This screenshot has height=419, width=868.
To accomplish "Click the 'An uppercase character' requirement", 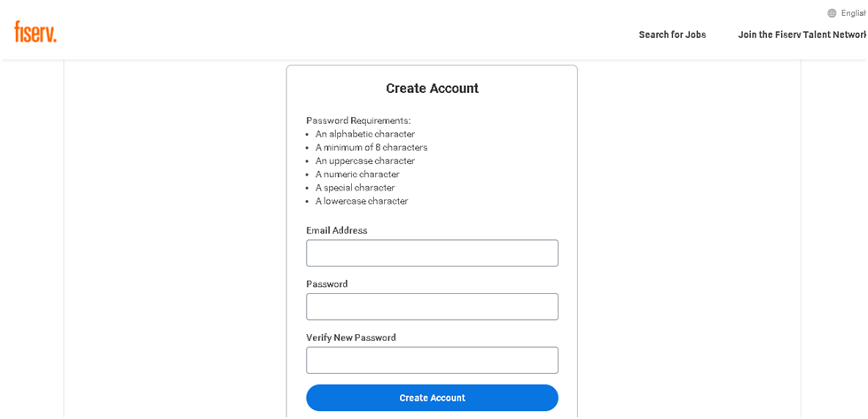I will [x=365, y=161].
